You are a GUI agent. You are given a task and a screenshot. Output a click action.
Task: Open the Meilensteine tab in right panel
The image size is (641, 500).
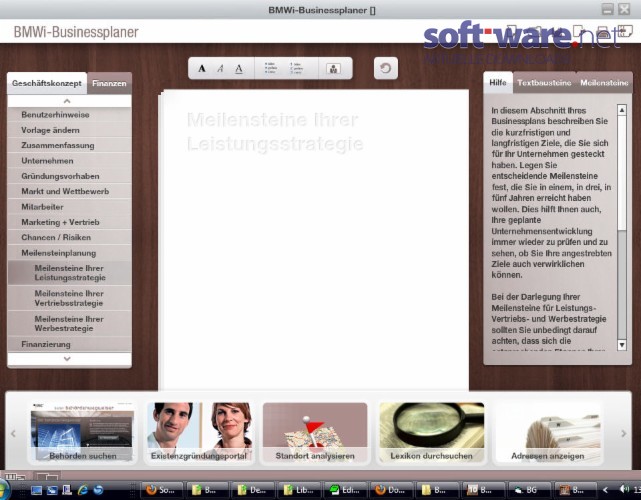[x=604, y=83]
